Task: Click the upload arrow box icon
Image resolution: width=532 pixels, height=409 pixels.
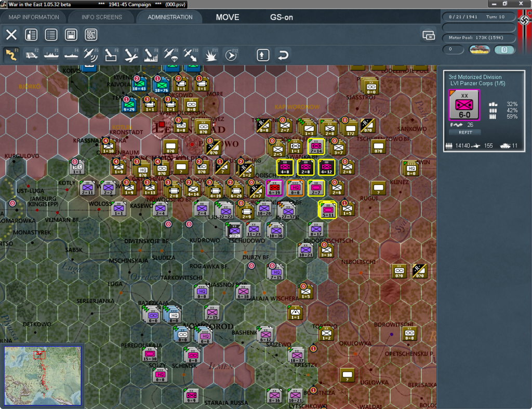Action: coord(263,55)
